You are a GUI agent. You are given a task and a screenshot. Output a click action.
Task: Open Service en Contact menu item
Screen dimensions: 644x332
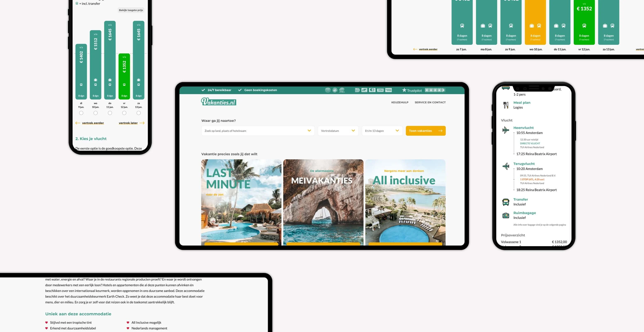click(x=430, y=103)
